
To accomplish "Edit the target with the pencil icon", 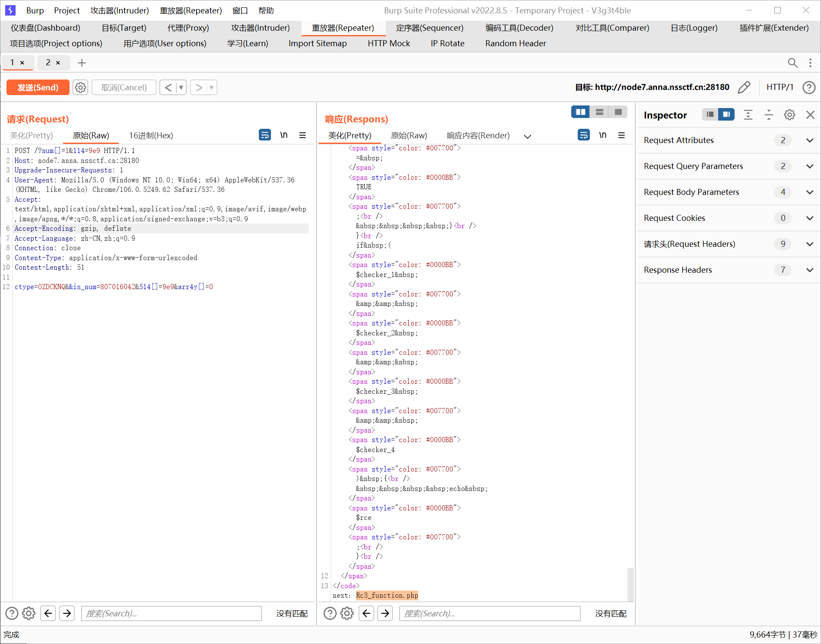I will [x=744, y=87].
